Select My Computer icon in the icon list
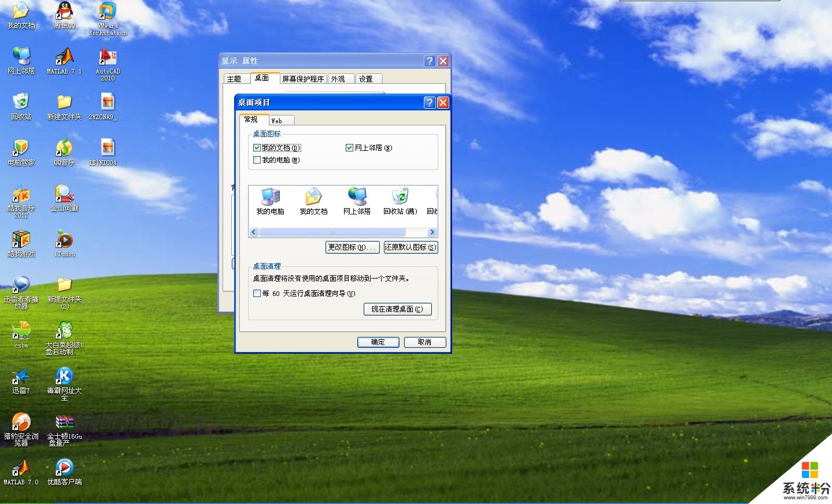The height and width of the screenshot is (504, 832). [x=270, y=201]
